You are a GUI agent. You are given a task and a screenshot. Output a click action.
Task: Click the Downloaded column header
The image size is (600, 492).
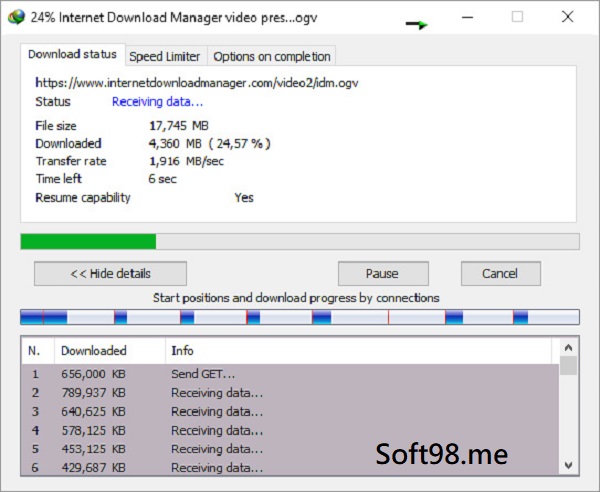click(x=110, y=350)
